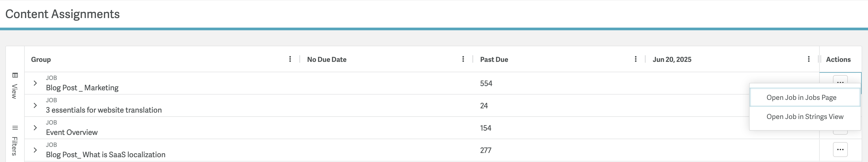Expand the Blog Post_ What is SaaS localization row
Screen dimensions: 868x162
click(x=35, y=150)
